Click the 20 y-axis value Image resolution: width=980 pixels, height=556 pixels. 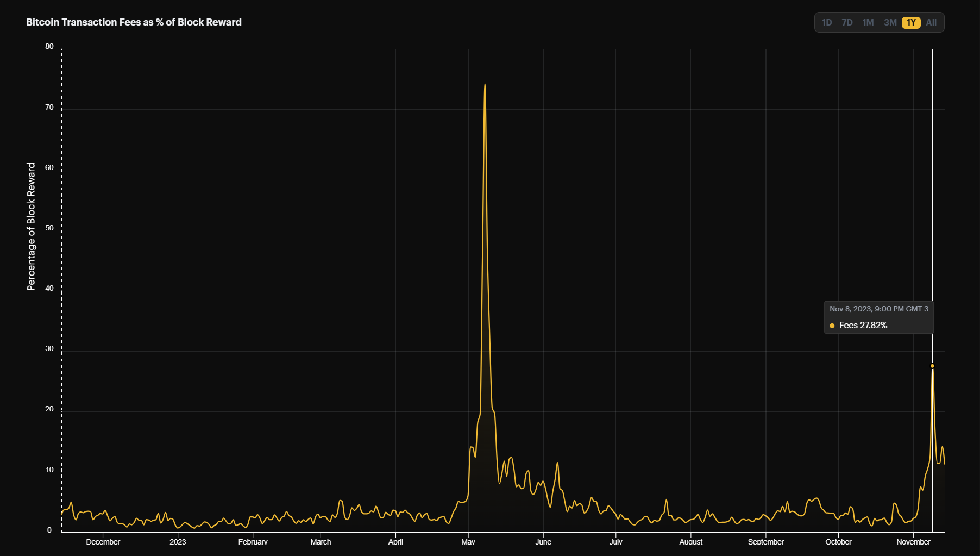(49, 409)
